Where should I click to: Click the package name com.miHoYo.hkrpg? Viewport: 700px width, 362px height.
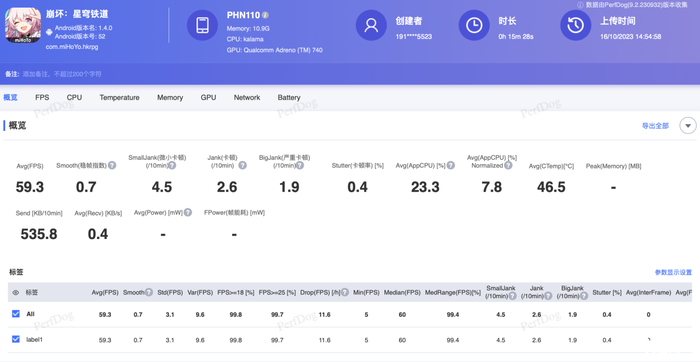[72, 47]
